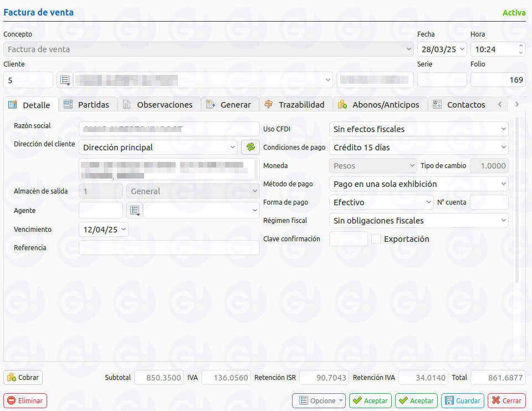This screenshot has width=532, height=411.
Task: Open Dirección del cliente dropdown
Action: pyautogui.click(x=232, y=148)
